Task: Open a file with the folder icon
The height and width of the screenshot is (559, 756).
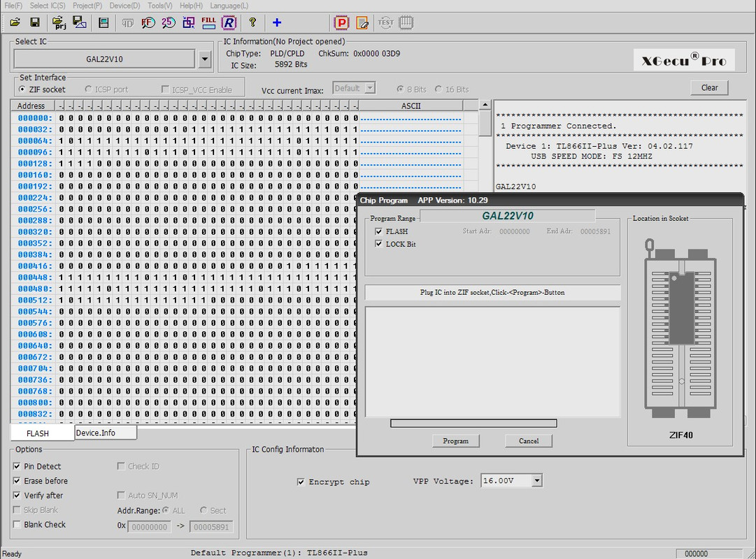Action: point(15,22)
